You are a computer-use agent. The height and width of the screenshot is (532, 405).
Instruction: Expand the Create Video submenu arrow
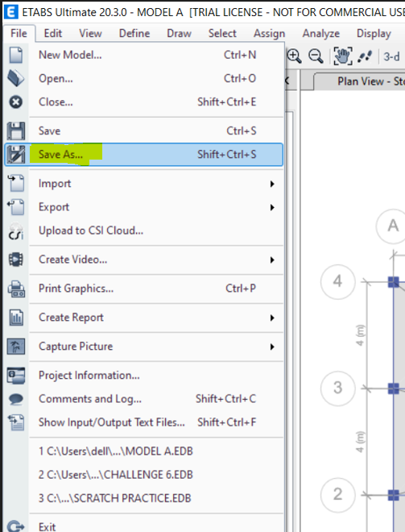click(x=272, y=260)
